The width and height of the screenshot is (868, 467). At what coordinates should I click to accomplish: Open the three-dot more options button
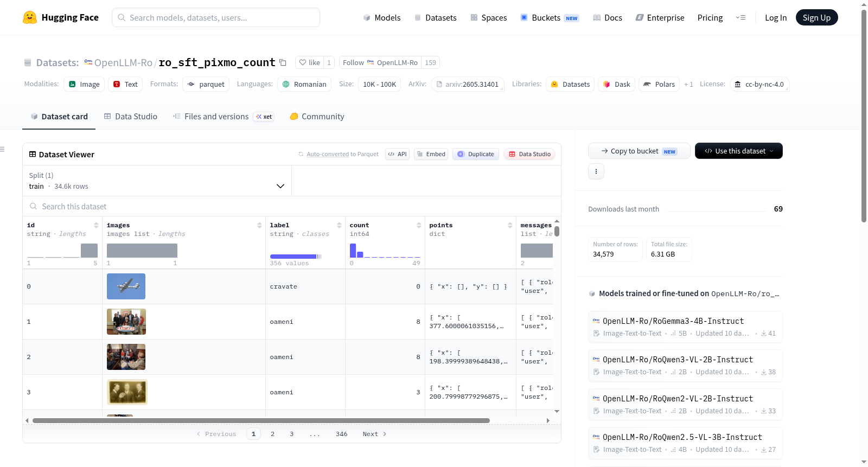[x=596, y=171]
